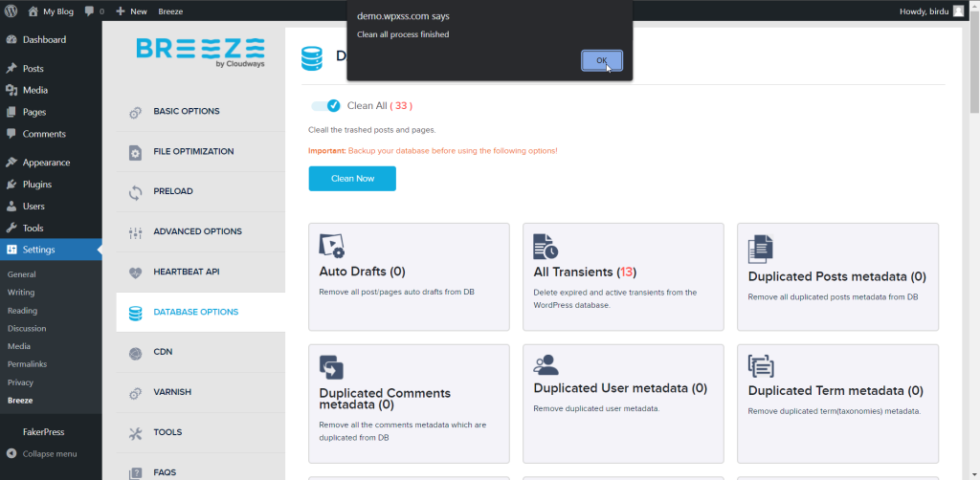Click the Settings sliders icon
The image size is (980, 480).
tap(11, 250)
